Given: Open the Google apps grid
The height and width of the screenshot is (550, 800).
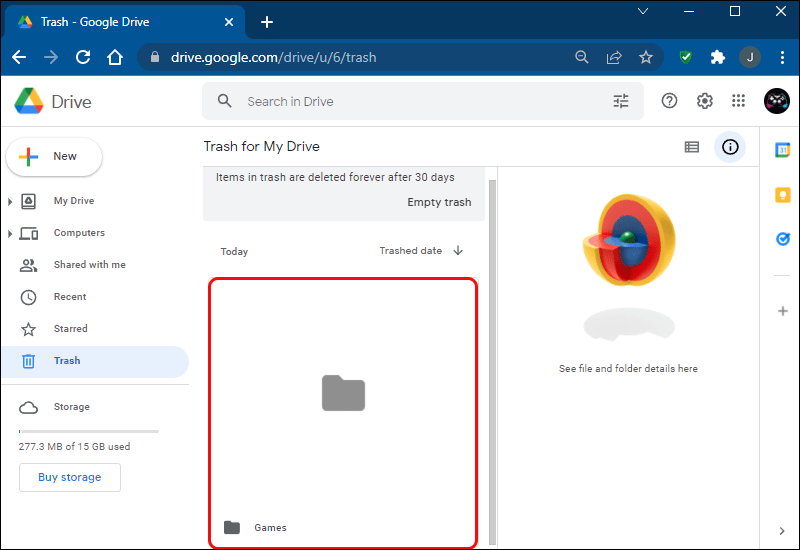Looking at the screenshot, I should pos(739,101).
